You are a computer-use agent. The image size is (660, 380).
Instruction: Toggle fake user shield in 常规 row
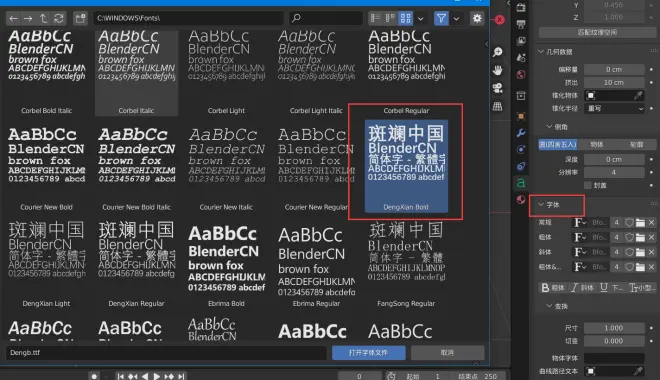pyautogui.click(x=629, y=223)
